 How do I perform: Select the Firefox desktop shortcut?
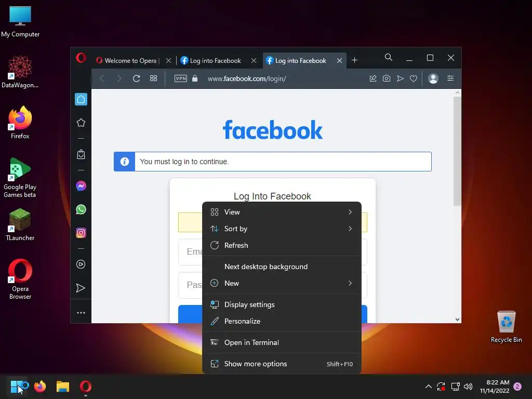20,123
